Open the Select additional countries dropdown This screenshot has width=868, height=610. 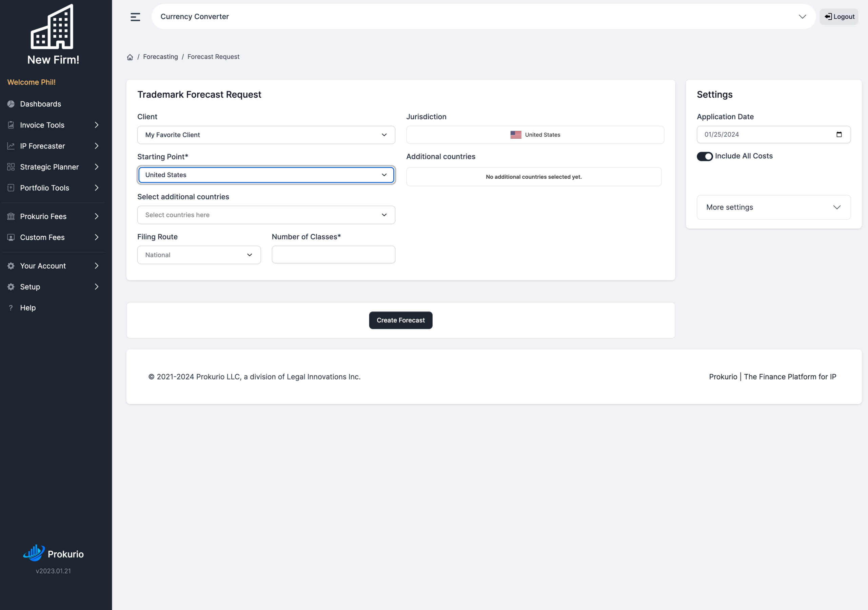pos(266,215)
